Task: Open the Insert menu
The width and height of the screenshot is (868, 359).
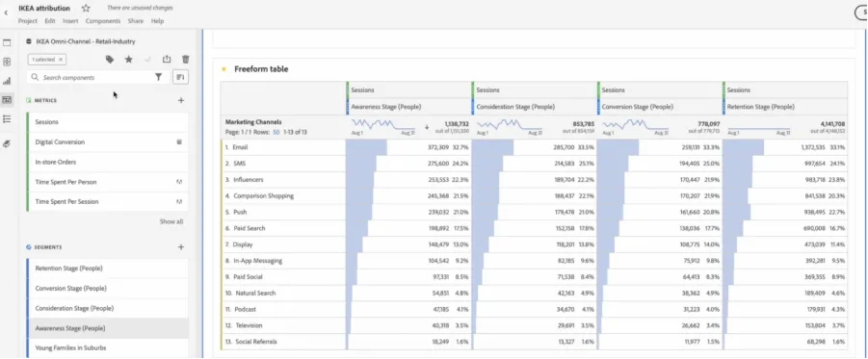Action: click(x=70, y=21)
